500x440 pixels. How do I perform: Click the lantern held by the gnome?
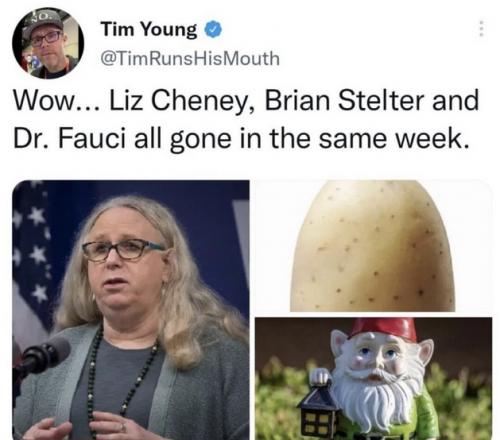(318, 407)
